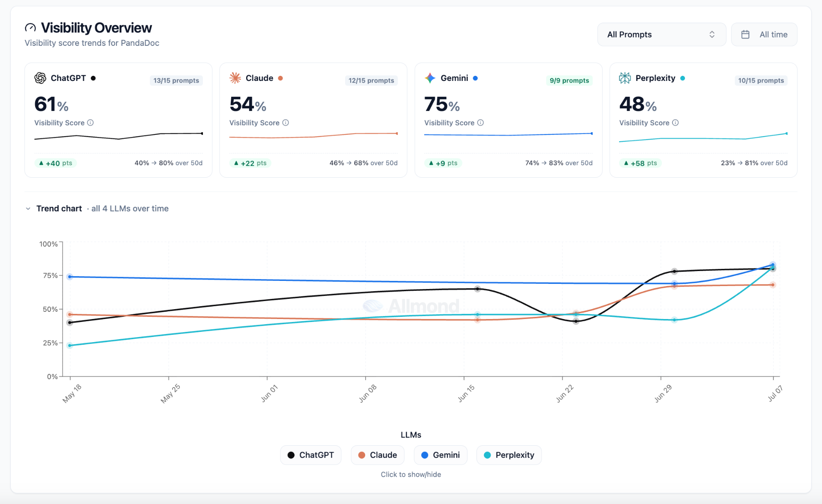Click the Visibility Overview heading

[x=96, y=28]
